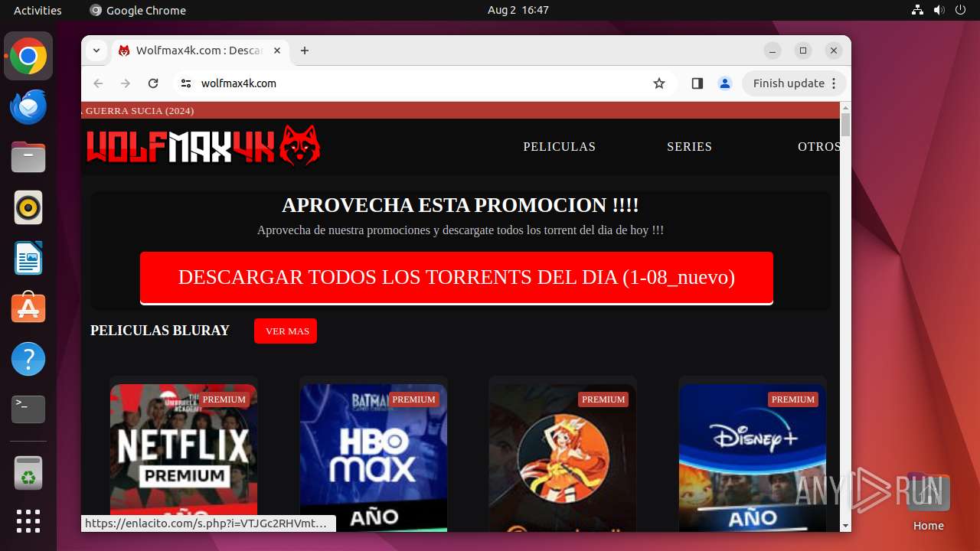Open the Activities overview
This screenshot has height=551, width=980.
38,10
